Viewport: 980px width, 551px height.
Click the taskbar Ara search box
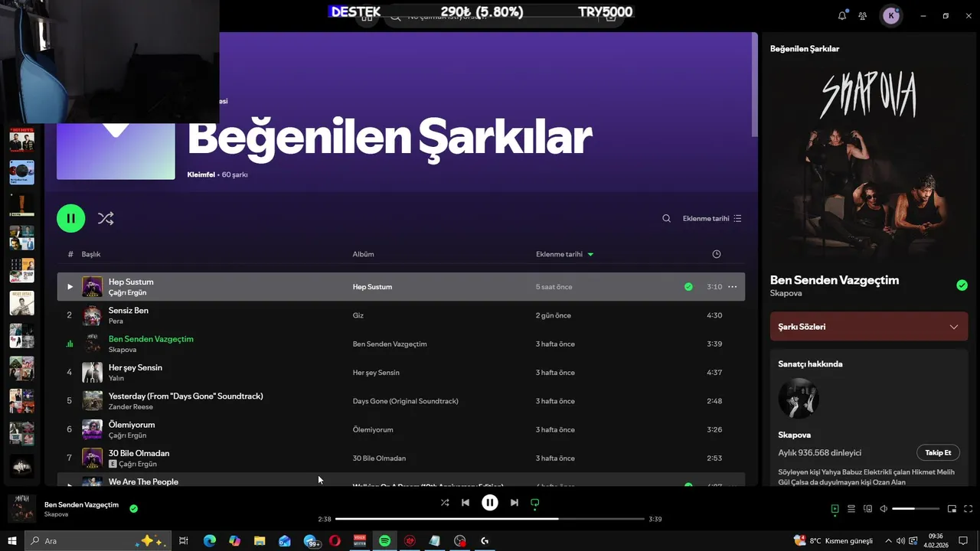point(98,541)
